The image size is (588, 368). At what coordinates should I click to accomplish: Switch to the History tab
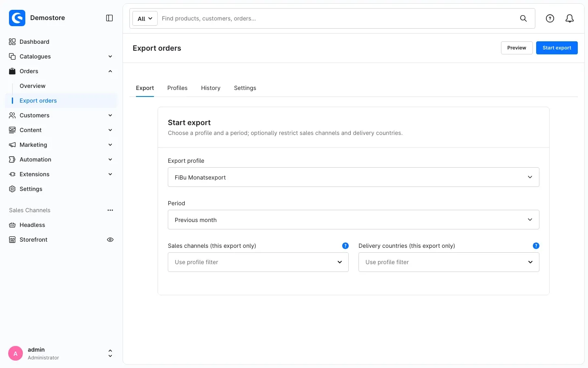(x=211, y=88)
